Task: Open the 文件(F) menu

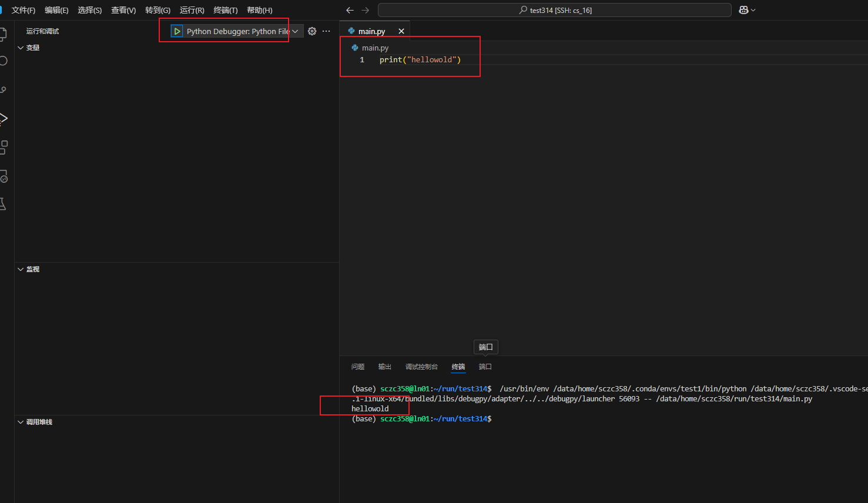Action: point(24,10)
